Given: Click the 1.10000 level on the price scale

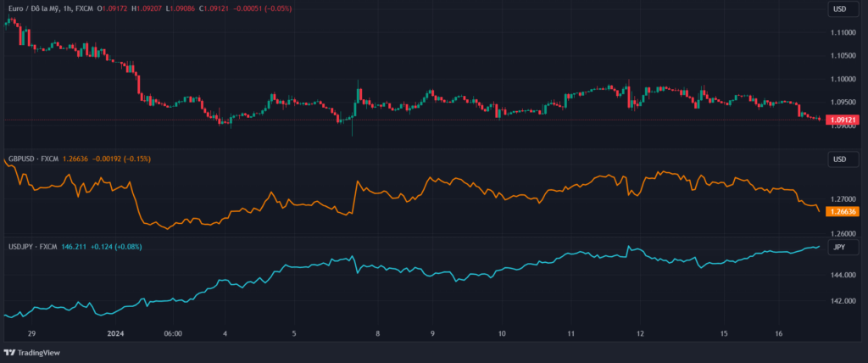Looking at the screenshot, I should [843, 79].
